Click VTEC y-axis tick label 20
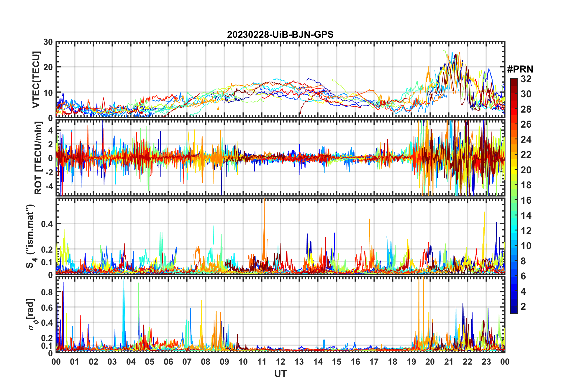Image resolution: width=561 pixels, height=392 pixels. [x=48, y=67]
